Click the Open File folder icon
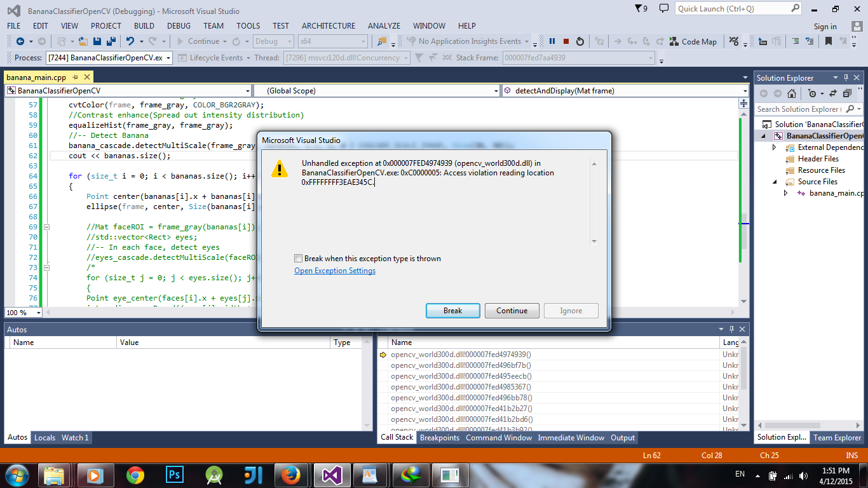This screenshot has width=868, height=488. pyautogui.click(x=83, y=41)
